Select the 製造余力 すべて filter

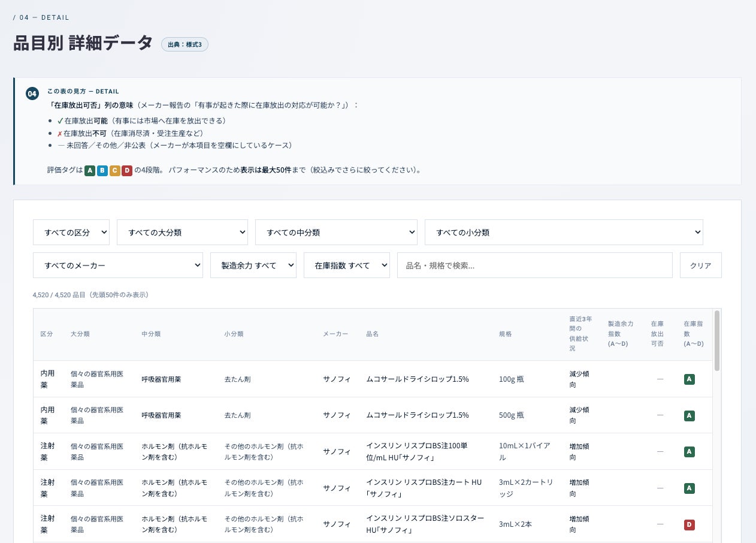click(x=253, y=265)
